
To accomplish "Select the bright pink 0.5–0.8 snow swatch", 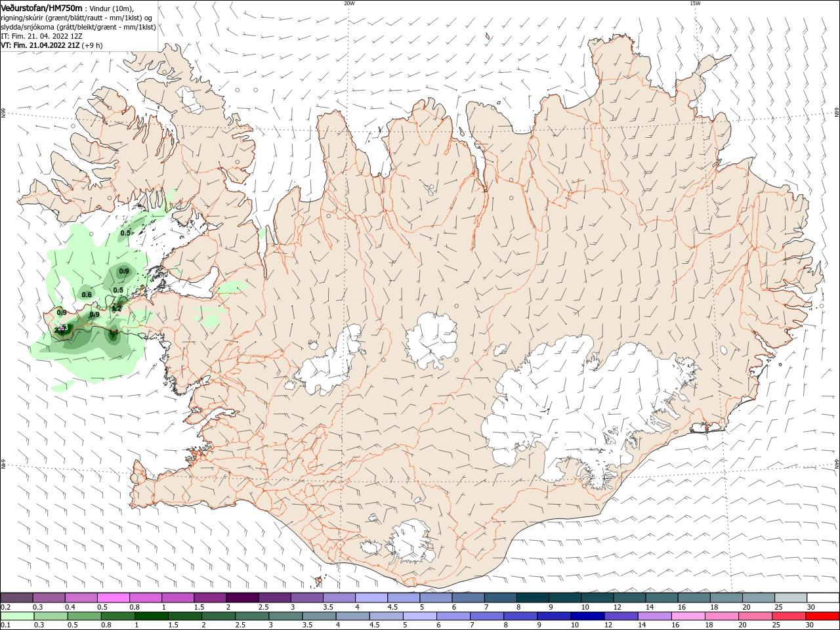I will point(114,598).
